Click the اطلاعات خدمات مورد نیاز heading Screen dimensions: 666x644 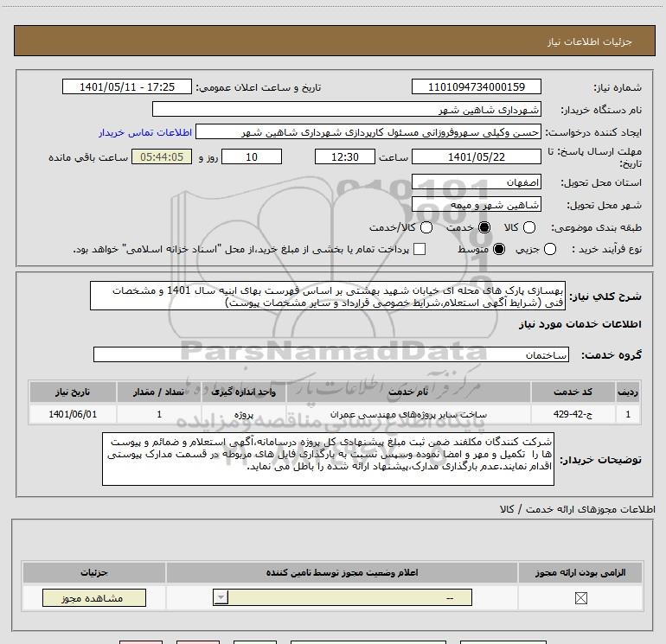pyautogui.click(x=580, y=324)
